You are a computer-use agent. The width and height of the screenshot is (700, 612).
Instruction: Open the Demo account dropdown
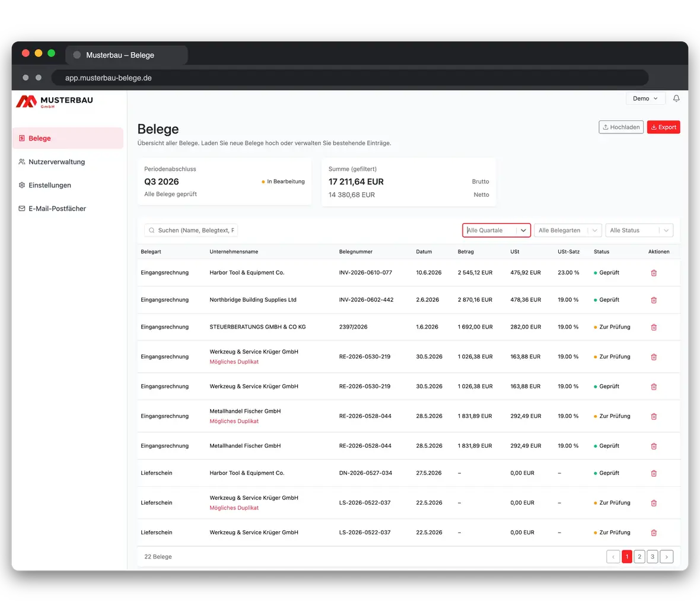645,98
